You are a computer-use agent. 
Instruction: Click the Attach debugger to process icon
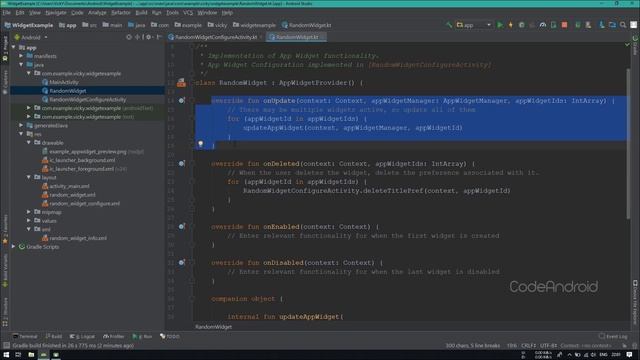[553, 25]
